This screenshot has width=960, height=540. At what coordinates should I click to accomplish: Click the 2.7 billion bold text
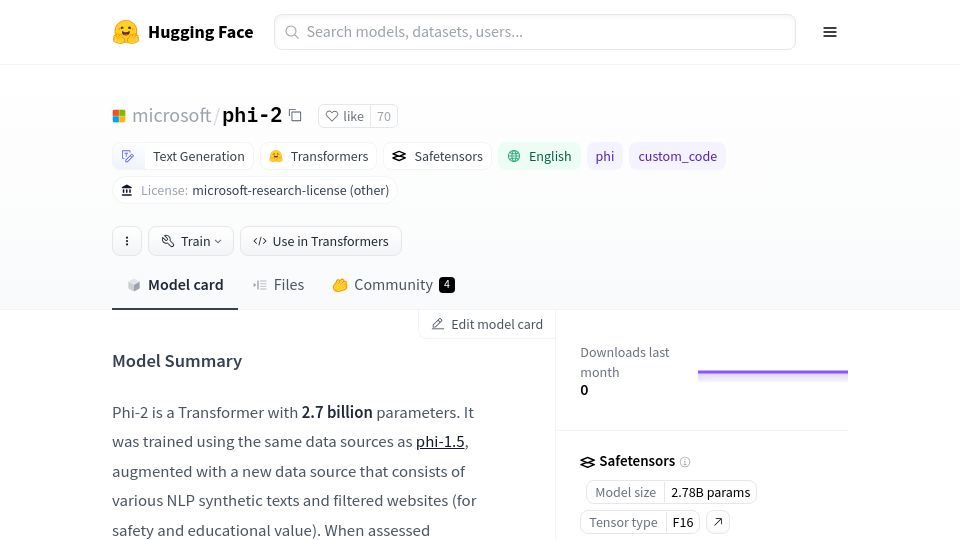[337, 412]
